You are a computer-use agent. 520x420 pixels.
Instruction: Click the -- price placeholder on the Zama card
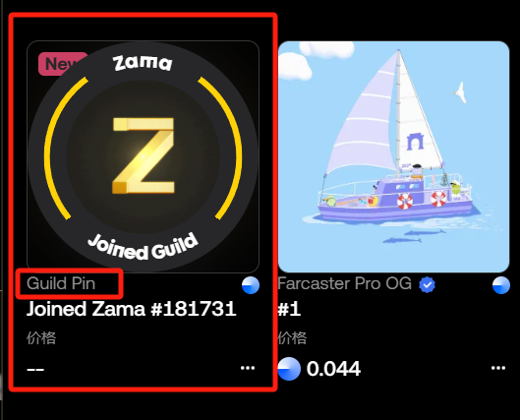point(35,369)
